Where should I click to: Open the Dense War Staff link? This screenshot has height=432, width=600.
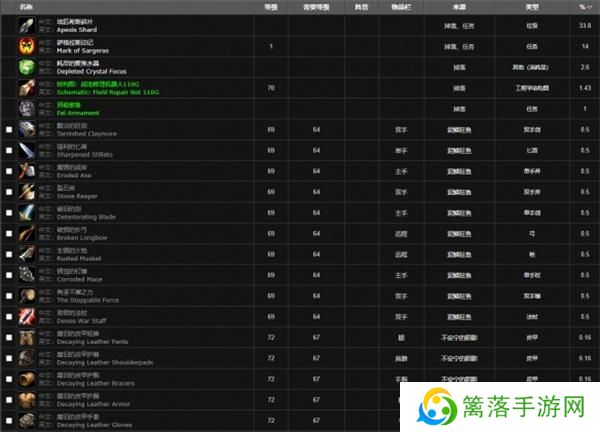point(82,321)
